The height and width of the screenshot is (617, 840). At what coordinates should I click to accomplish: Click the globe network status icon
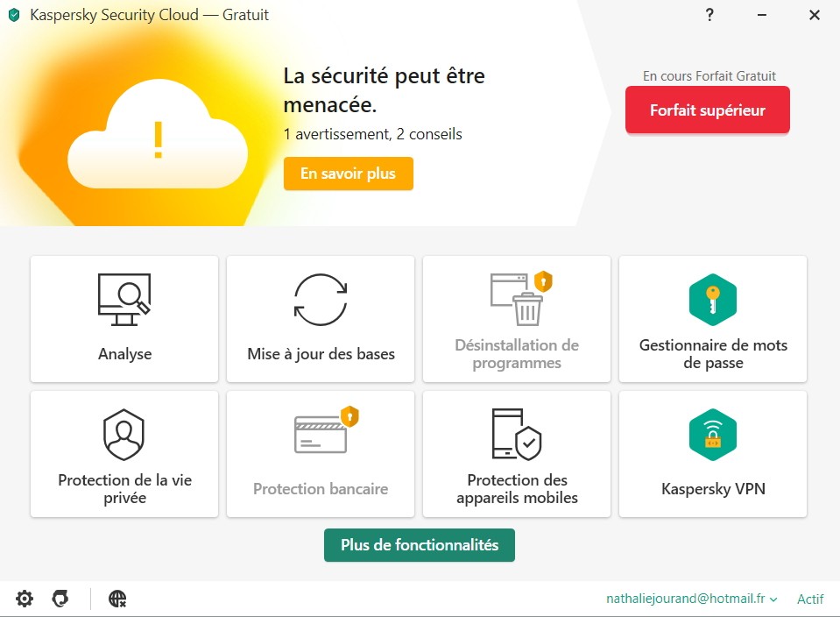coord(117,599)
